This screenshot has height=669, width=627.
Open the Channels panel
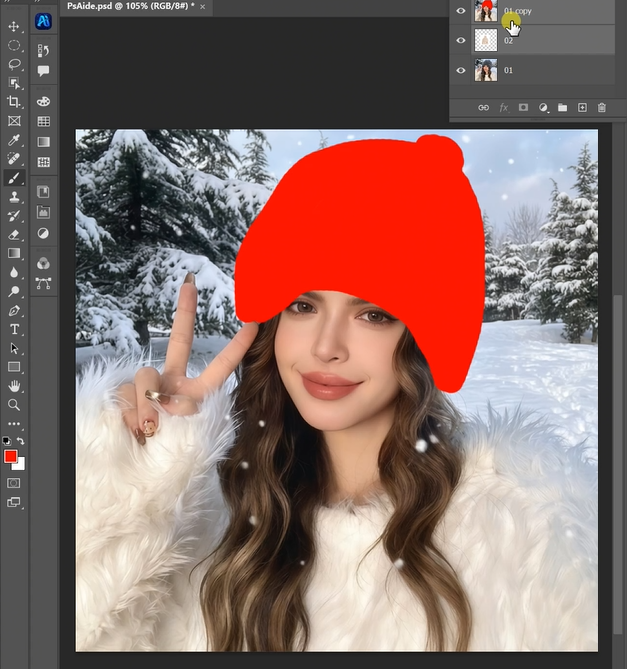pyautogui.click(x=43, y=264)
